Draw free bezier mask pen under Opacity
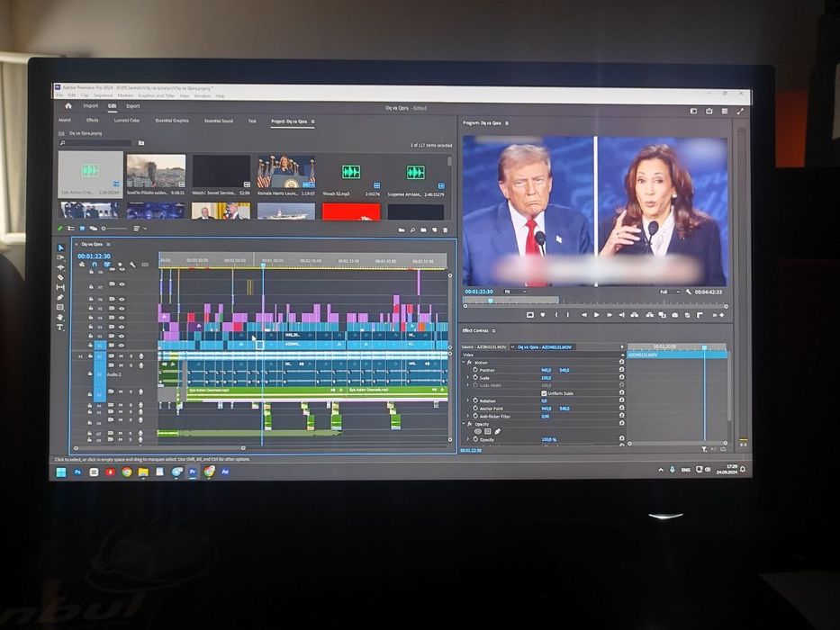Screen dimensions: 840x630 pyautogui.click(x=498, y=431)
